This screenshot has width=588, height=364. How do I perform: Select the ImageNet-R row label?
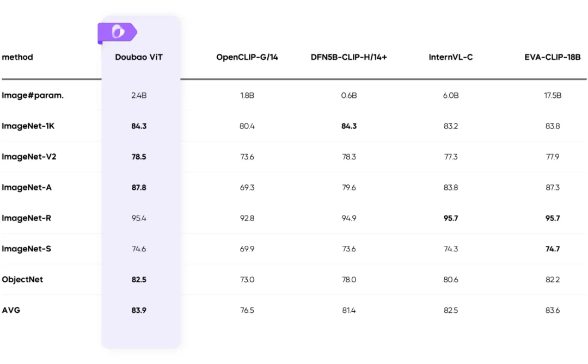(x=27, y=218)
